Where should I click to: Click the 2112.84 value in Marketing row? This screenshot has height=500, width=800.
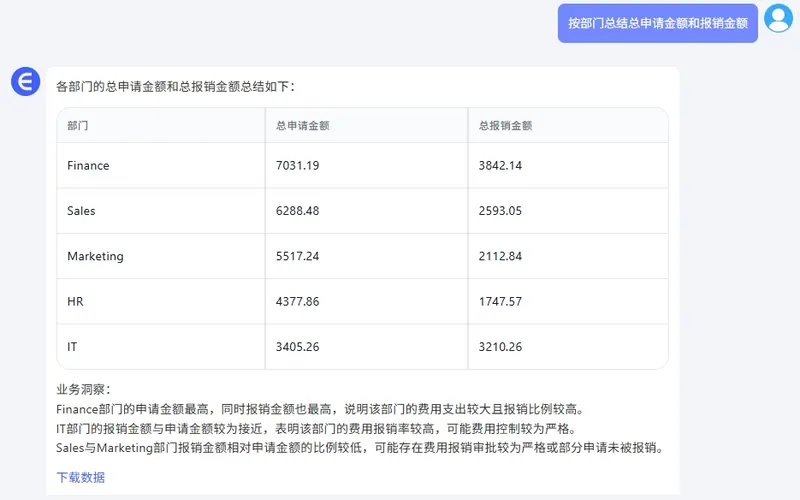[x=500, y=256]
